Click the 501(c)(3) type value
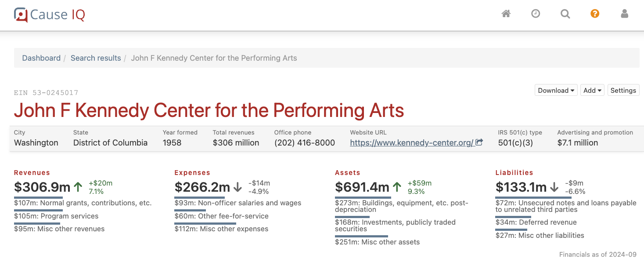 (515, 143)
